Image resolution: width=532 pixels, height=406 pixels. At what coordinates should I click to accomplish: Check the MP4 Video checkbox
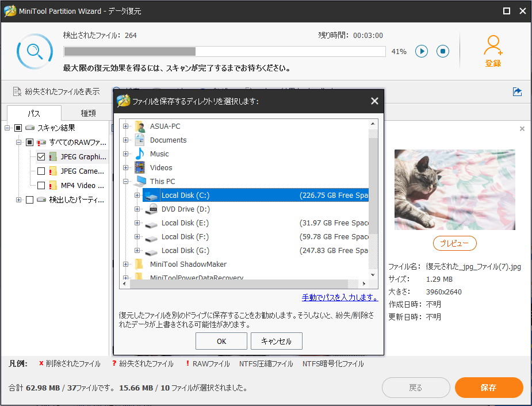click(x=41, y=186)
